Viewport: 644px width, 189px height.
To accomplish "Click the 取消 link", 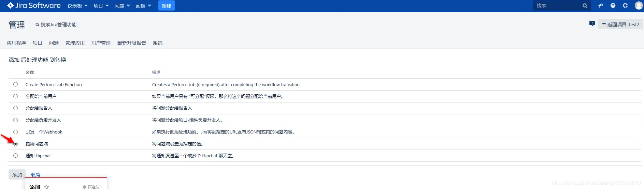I will pyautogui.click(x=35, y=175).
